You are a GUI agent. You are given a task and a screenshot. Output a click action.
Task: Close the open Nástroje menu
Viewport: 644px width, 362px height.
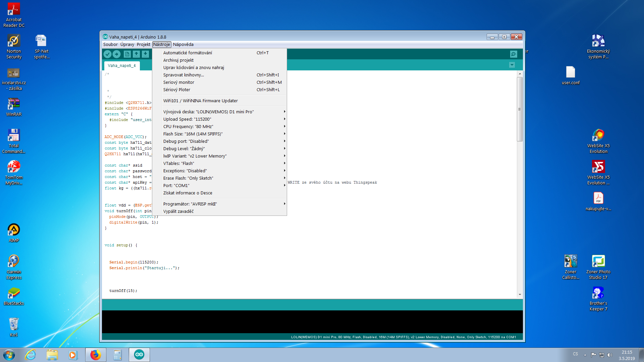point(162,45)
